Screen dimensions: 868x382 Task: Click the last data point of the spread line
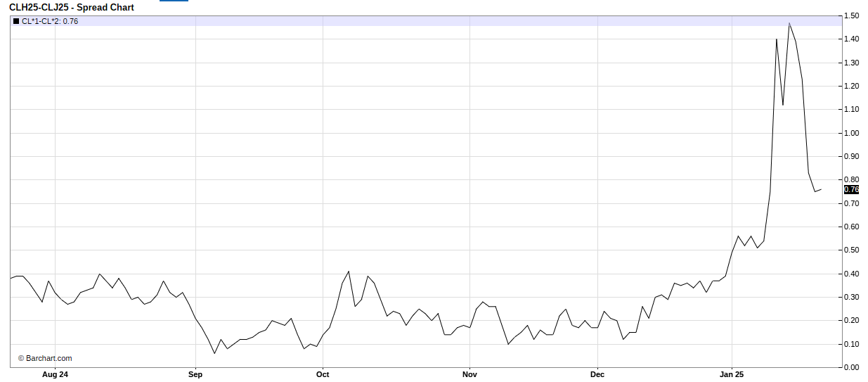pos(821,189)
